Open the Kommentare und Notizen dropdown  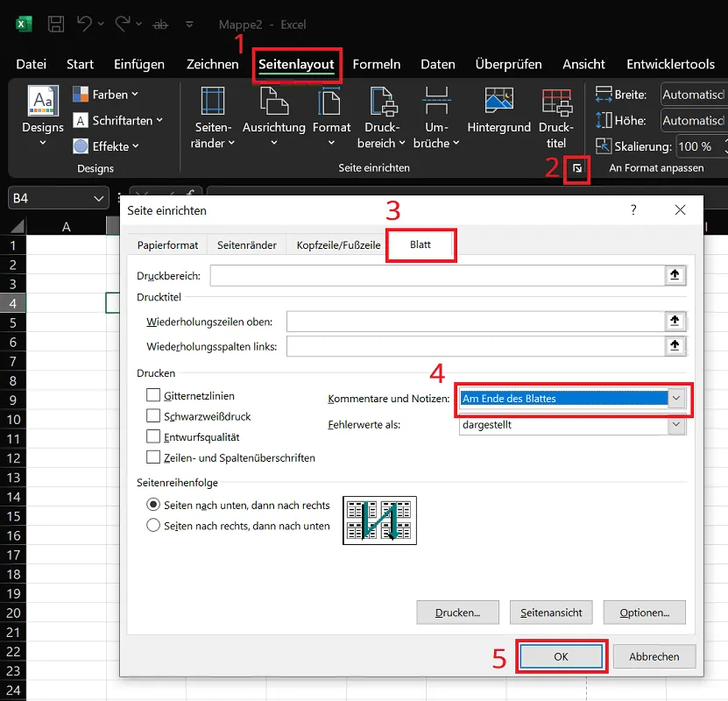tap(675, 398)
